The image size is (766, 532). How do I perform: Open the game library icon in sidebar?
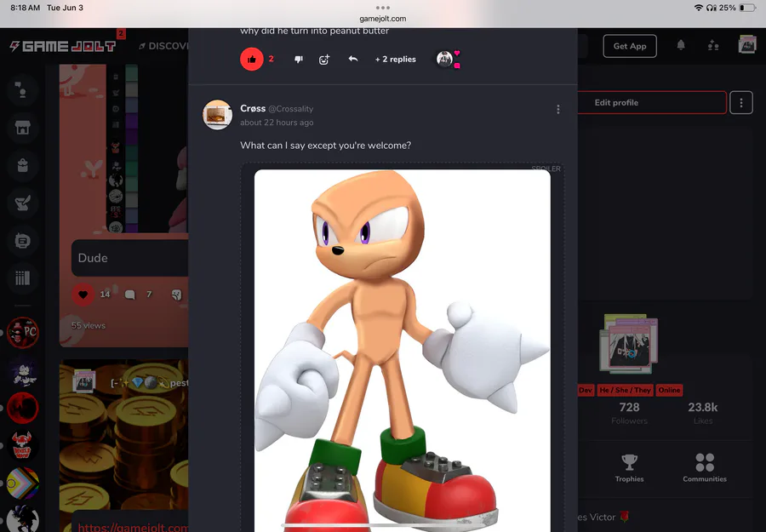coord(22,278)
